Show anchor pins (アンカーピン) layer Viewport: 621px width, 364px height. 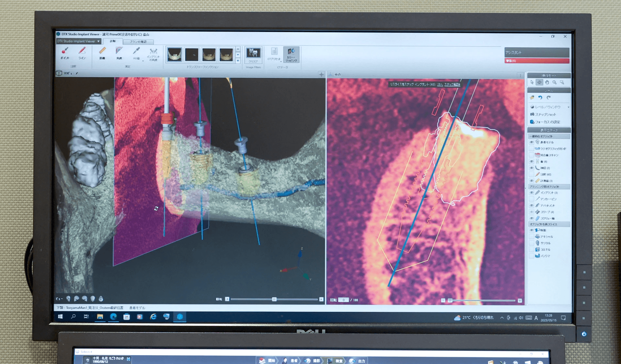[x=532, y=199]
